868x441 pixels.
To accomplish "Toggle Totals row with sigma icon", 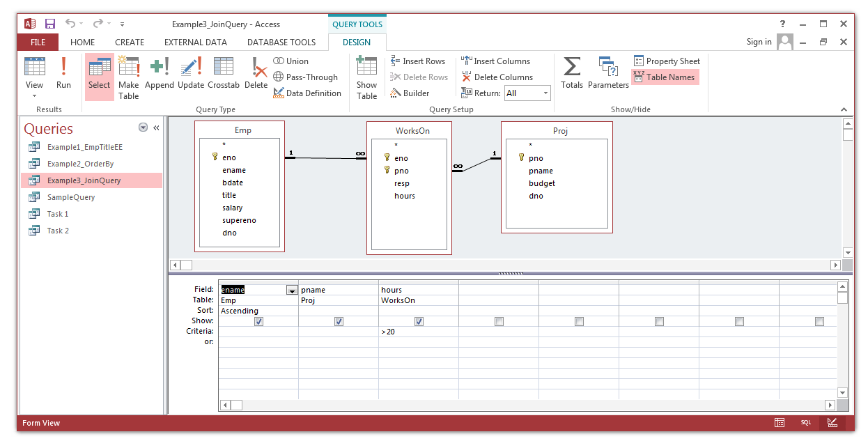I will [x=572, y=73].
